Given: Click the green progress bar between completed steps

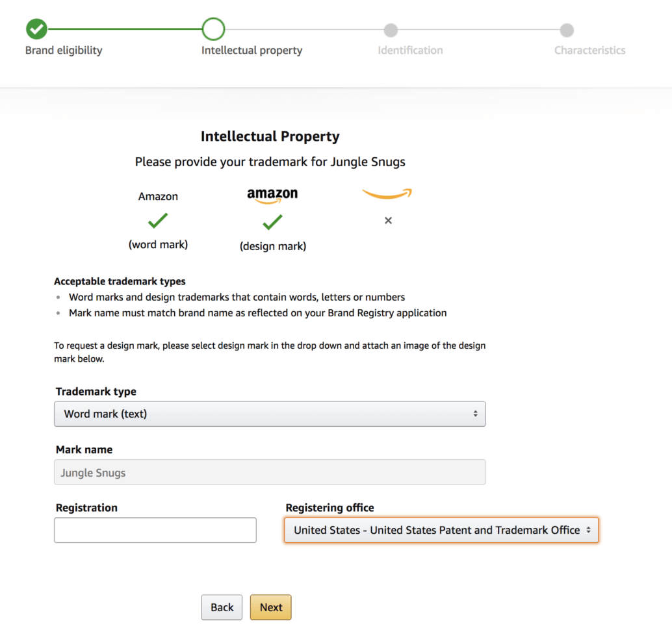Looking at the screenshot, I should (x=123, y=29).
